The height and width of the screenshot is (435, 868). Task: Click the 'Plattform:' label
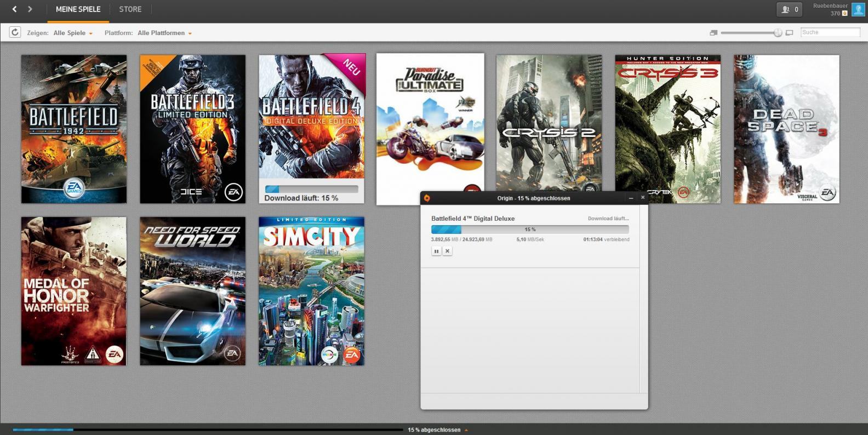click(x=118, y=33)
